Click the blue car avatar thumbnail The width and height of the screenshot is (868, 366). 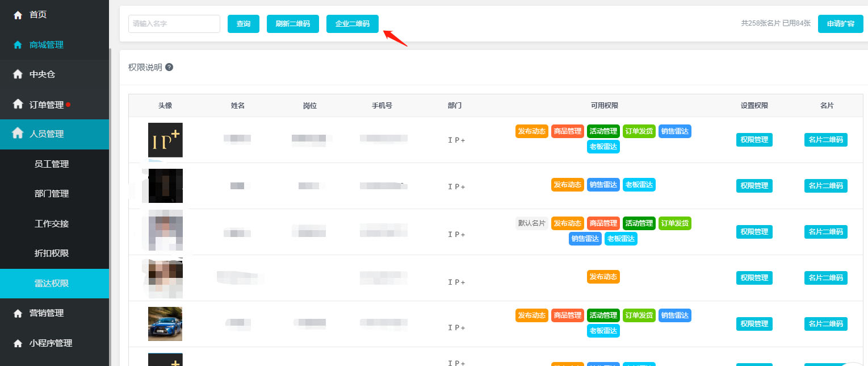pyautogui.click(x=165, y=324)
